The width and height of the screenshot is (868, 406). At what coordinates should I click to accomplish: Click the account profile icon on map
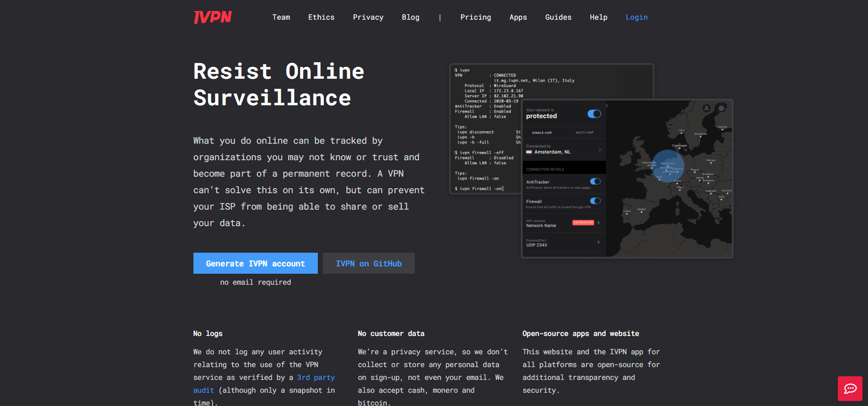click(x=706, y=108)
